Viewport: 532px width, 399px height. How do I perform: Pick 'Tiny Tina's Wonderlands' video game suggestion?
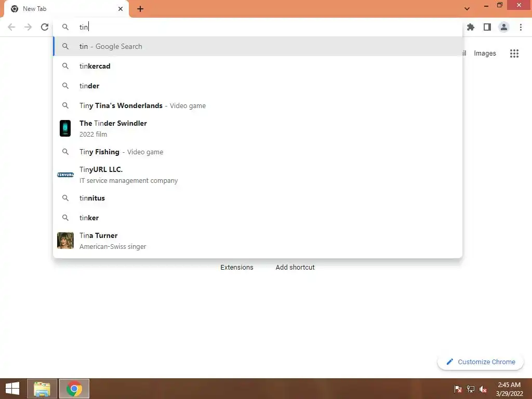click(258, 105)
